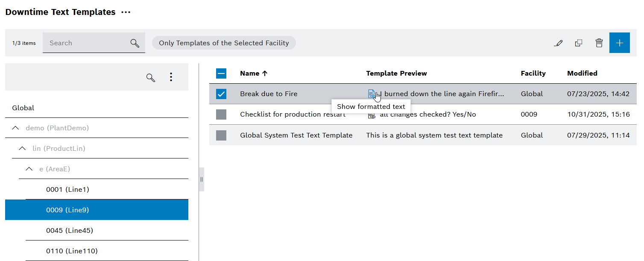The width and height of the screenshot is (644, 261).
Task: Collapse the e (AreaE) tree node
Action: (29, 169)
